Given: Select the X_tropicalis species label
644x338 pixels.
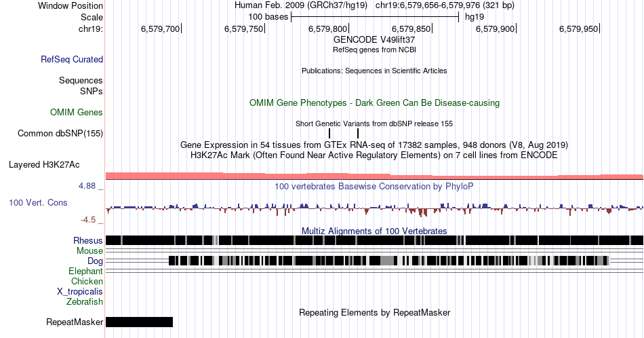Looking at the screenshot, I should [x=80, y=292].
